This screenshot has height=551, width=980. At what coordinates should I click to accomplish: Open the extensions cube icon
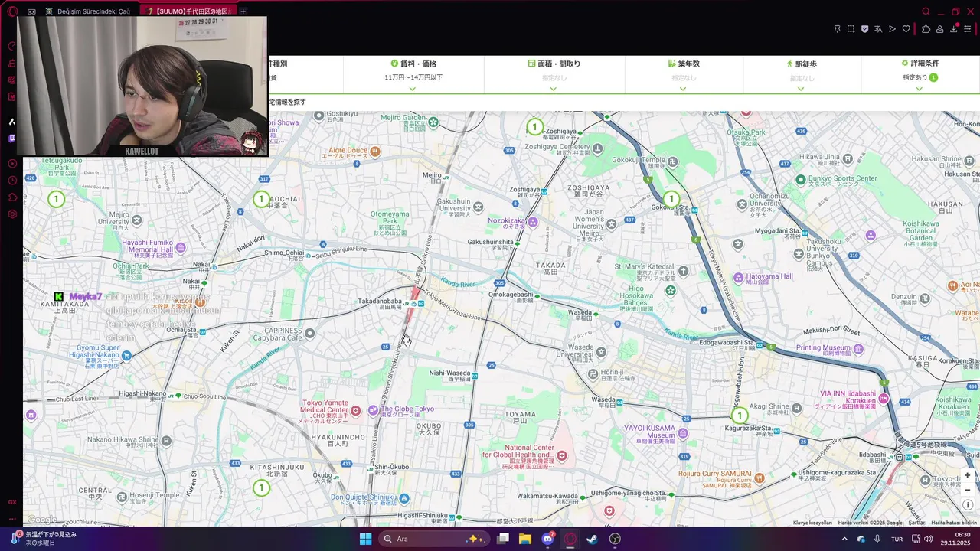point(926,29)
